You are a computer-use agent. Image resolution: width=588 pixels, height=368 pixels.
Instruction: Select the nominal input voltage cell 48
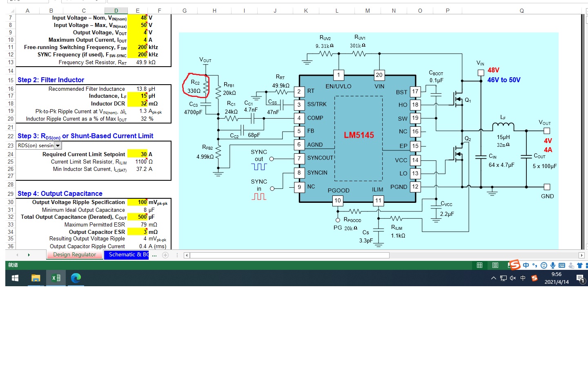tap(138, 18)
